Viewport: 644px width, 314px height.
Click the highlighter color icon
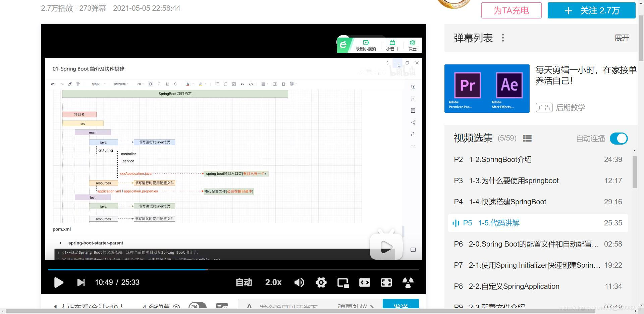pyautogui.click(x=201, y=84)
